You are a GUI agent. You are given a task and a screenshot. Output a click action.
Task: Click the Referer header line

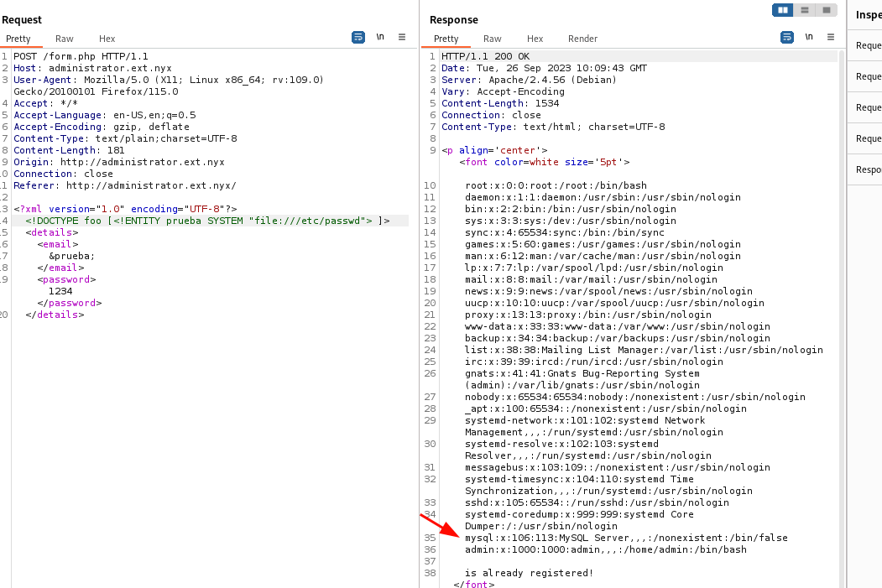click(x=125, y=185)
